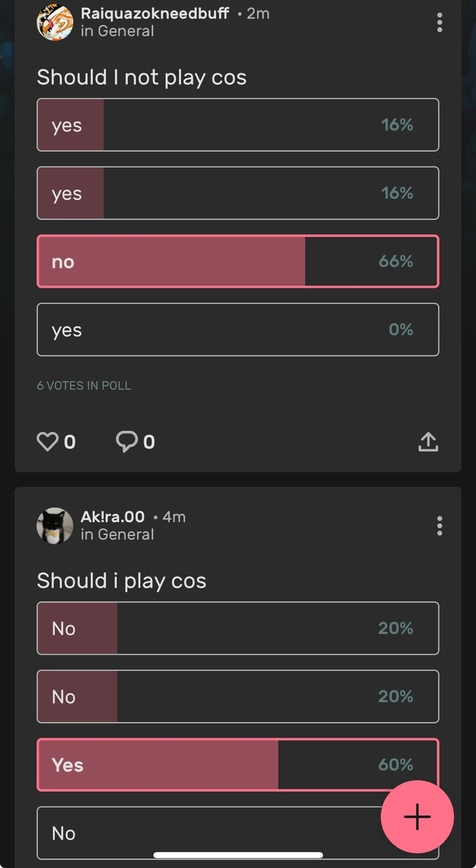
Task: Open the 'Should i play cos' poll title
Action: point(122,580)
